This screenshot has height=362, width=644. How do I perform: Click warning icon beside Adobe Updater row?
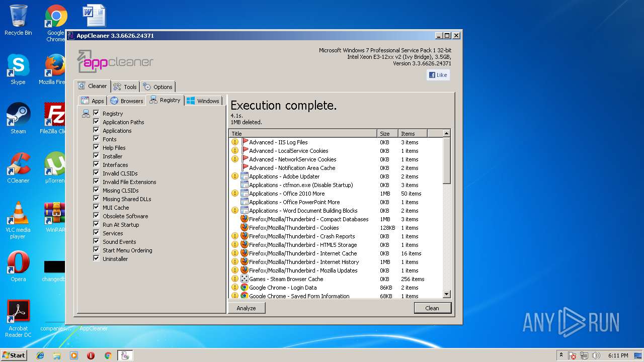(235, 176)
